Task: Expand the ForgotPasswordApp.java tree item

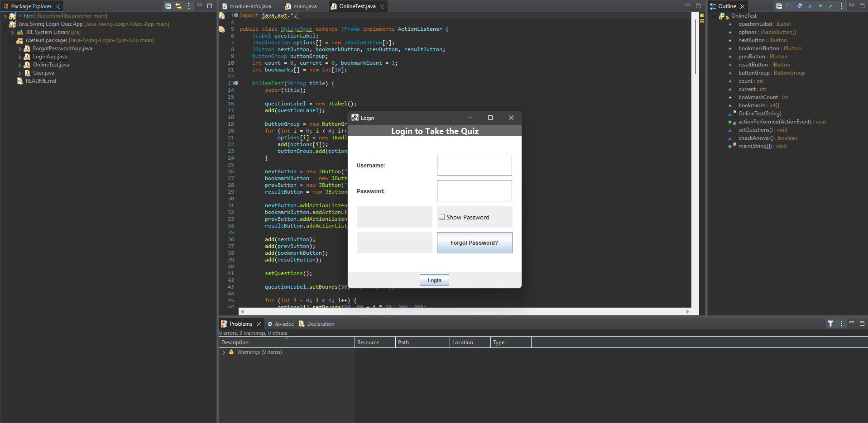Action: (19, 48)
